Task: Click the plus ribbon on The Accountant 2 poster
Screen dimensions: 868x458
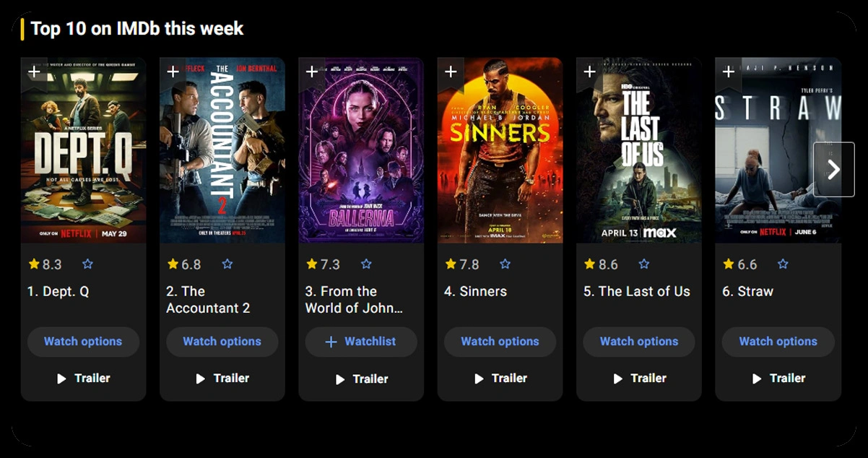Action: tap(173, 72)
